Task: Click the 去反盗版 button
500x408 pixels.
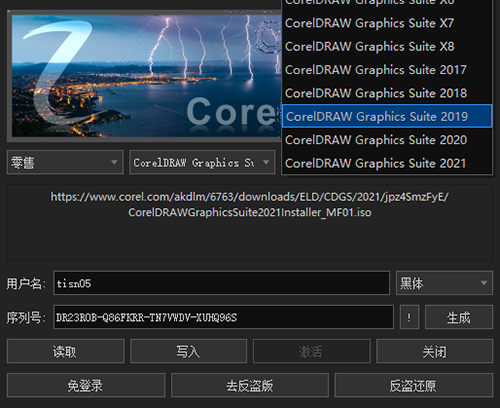Action: [250, 385]
